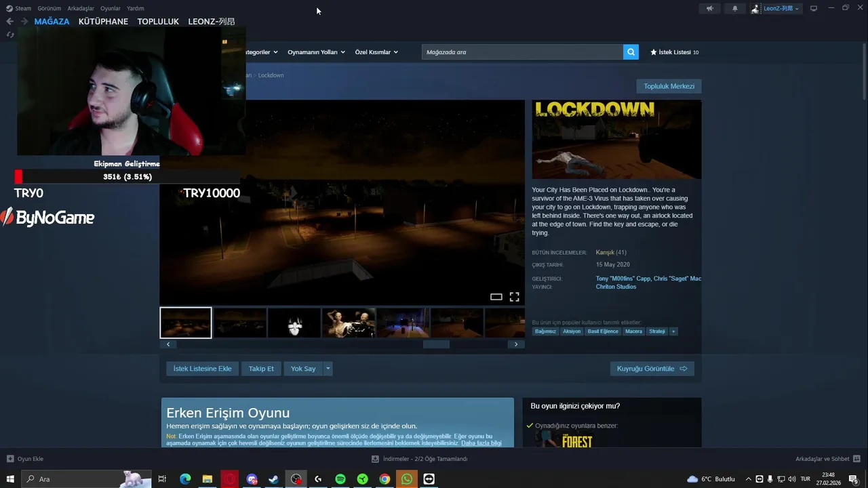Open Steam announcements megaphone icon
Image resolution: width=868 pixels, height=488 pixels.
click(709, 8)
